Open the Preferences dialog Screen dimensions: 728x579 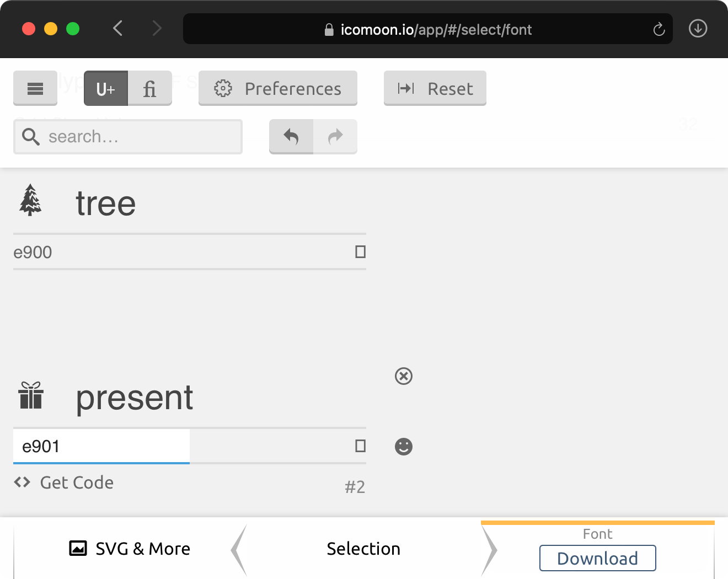277,88
